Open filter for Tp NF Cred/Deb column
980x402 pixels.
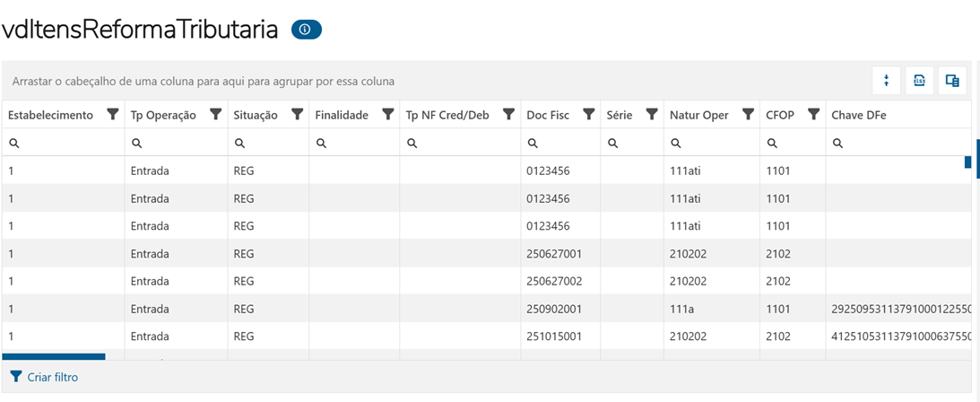pyautogui.click(x=508, y=115)
